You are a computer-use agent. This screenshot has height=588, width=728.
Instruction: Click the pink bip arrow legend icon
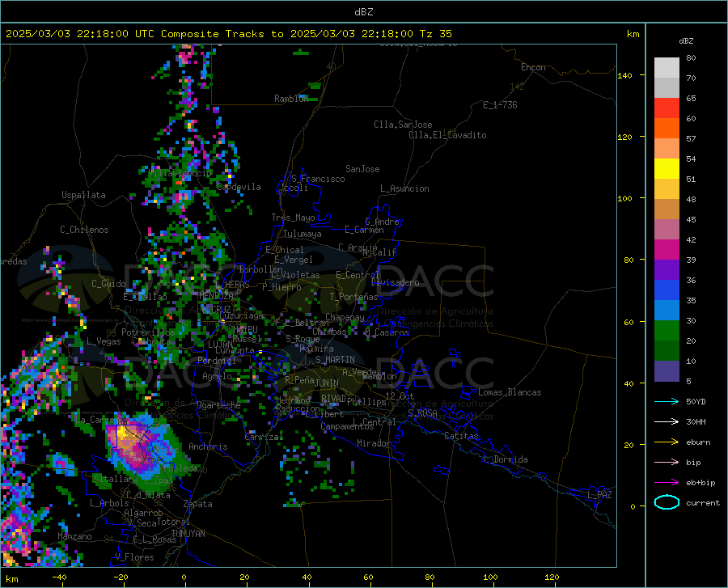(667, 463)
